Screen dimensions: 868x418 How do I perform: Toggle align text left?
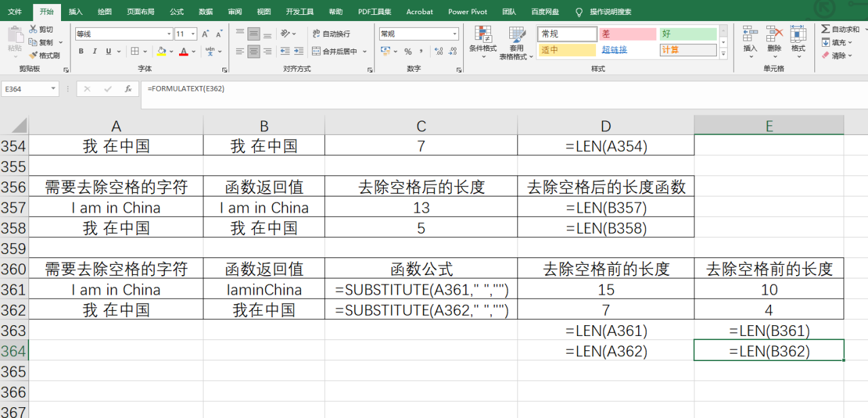[x=240, y=51]
